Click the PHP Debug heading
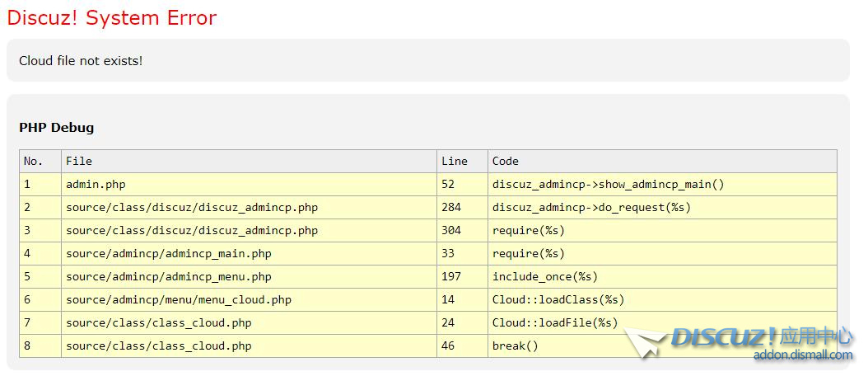 pos(56,128)
